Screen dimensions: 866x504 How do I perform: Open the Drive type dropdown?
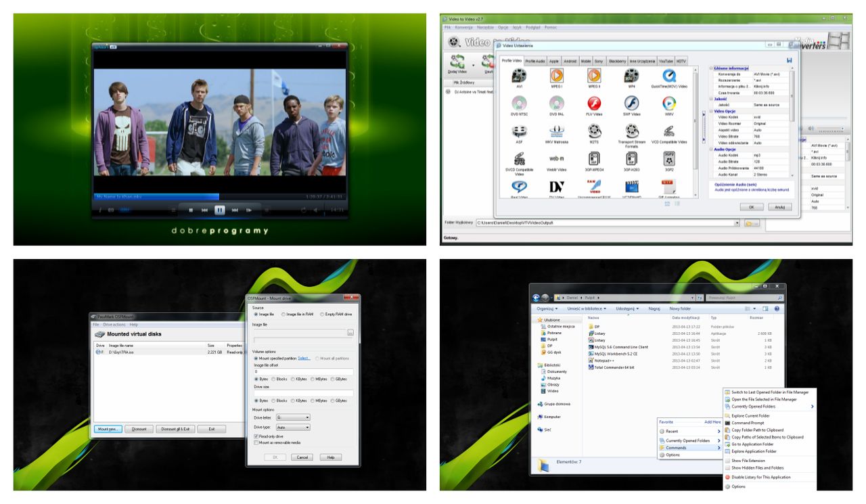(294, 428)
